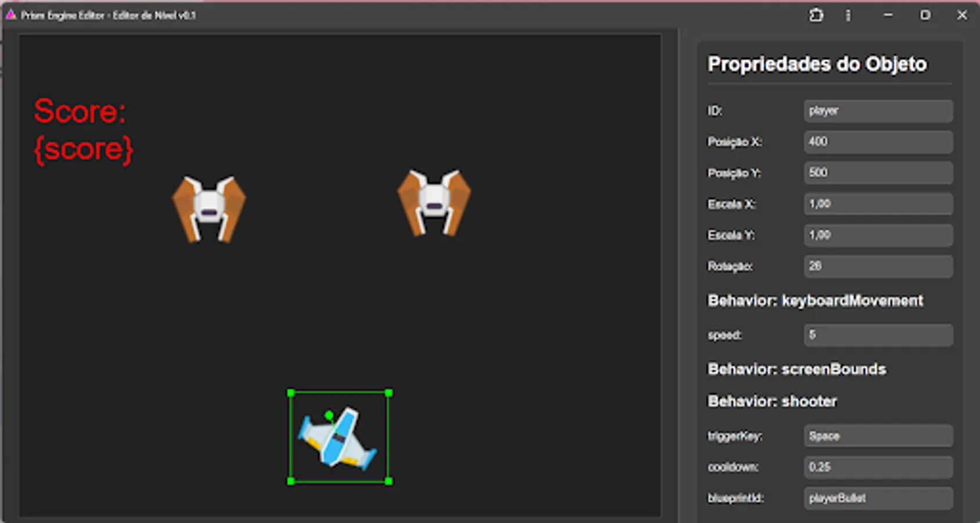Edit the Posição Y value of 500

tap(877, 173)
